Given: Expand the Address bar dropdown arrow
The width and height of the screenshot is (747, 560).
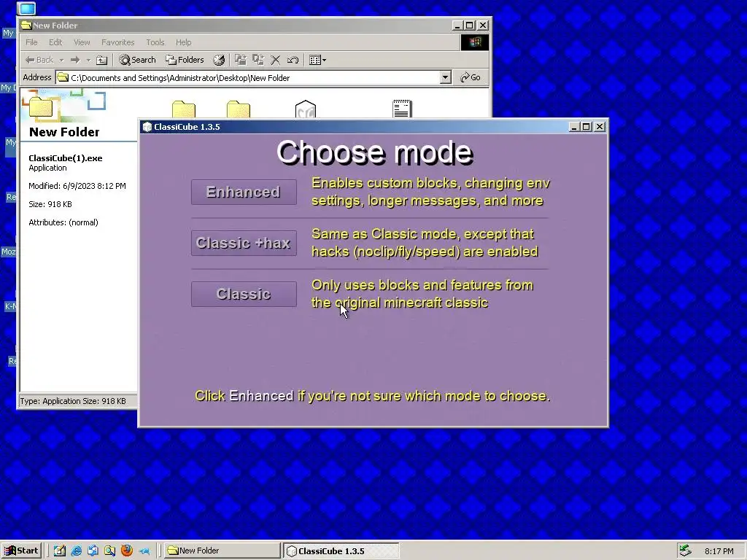Looking at the screenshot, I should click(446, 77).
